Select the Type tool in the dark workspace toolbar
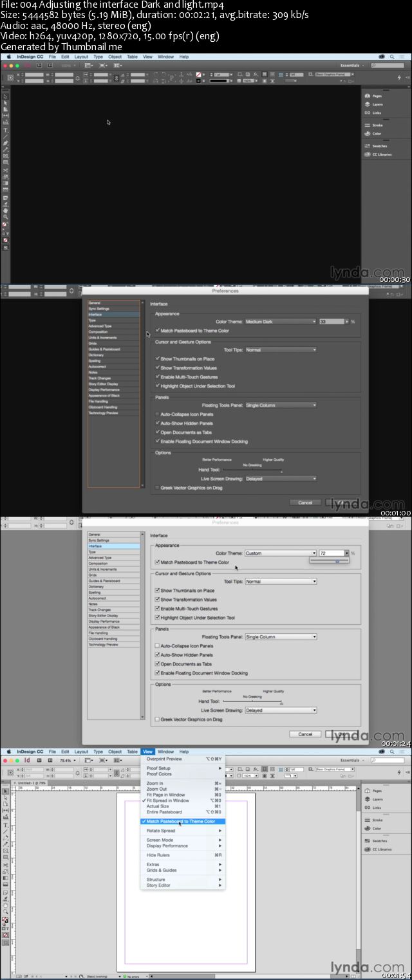 click(x=5, y=131)
